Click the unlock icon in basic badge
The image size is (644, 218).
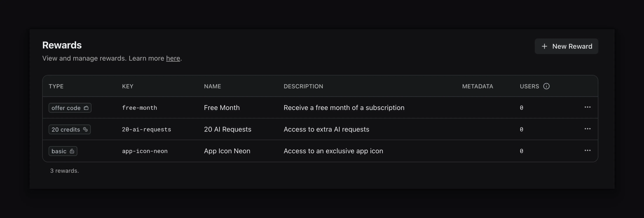(72, 151)
